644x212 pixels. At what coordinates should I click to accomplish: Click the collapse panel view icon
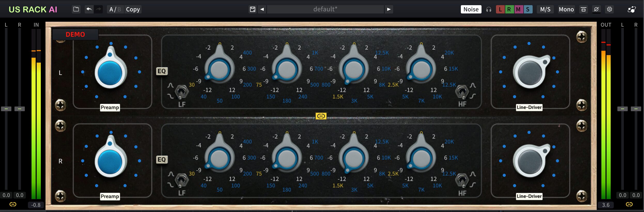tap(583, 9)
